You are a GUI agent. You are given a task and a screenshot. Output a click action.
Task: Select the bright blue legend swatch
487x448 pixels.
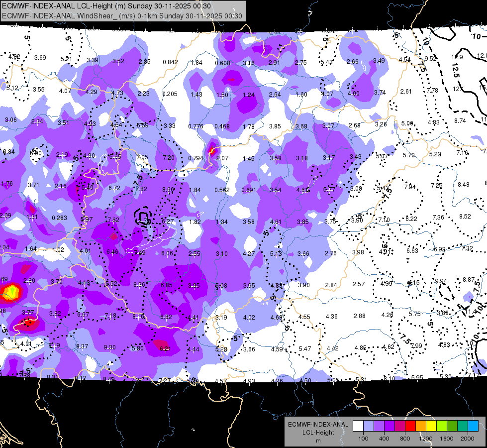point(473,426)
